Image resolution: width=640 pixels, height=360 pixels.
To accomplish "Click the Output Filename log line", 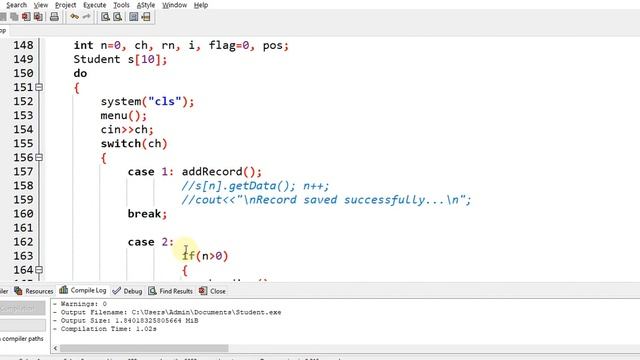I will point(167,312).
